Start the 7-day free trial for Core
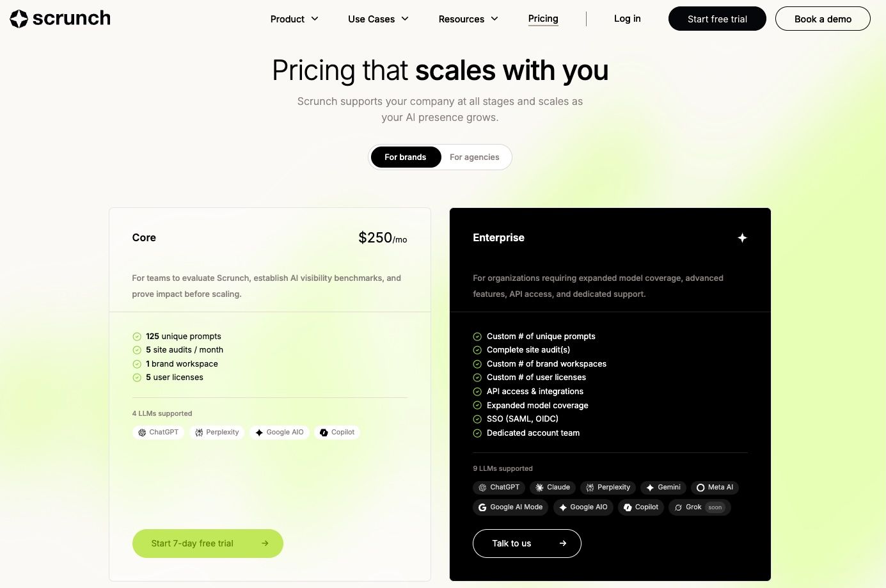Viewport: 886px width, 588px height. pyautogui.click(x=207, y=543)
